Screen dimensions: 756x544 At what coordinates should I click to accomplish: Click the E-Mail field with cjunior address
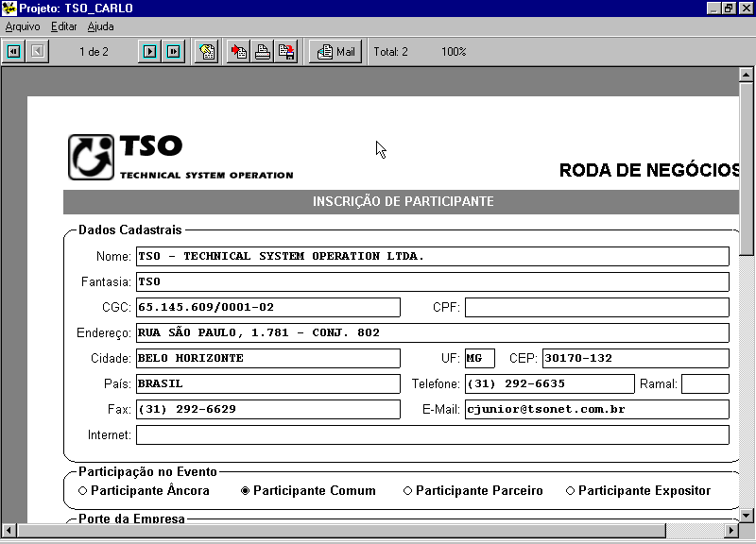tap(596, 409)
